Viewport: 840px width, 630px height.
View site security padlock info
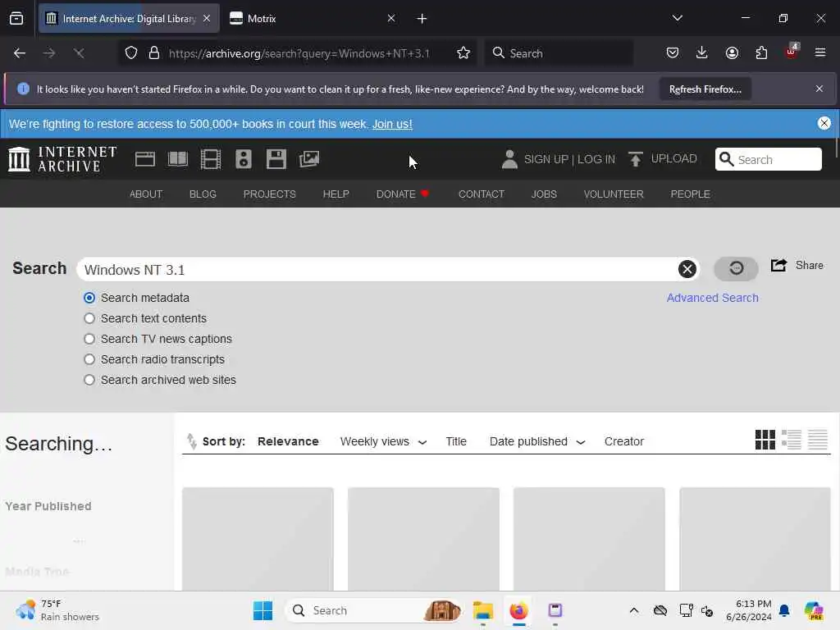(x=154, y=53)
